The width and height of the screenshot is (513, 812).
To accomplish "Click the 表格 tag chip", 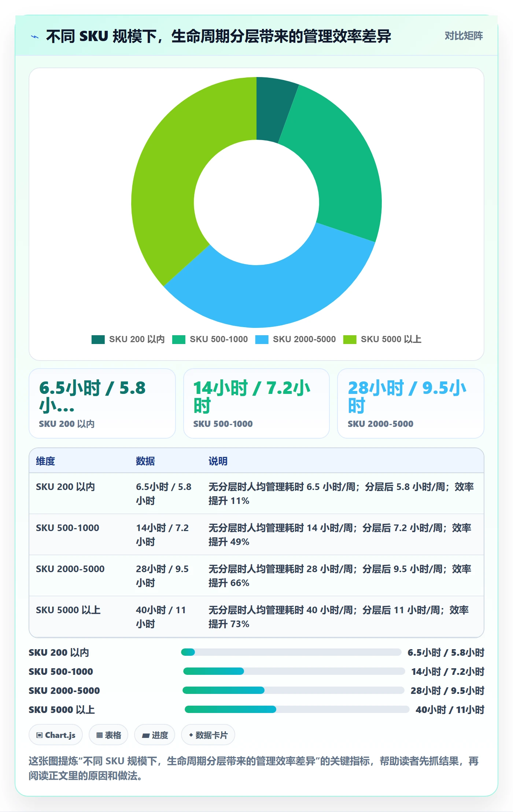I will coord(108,735).
